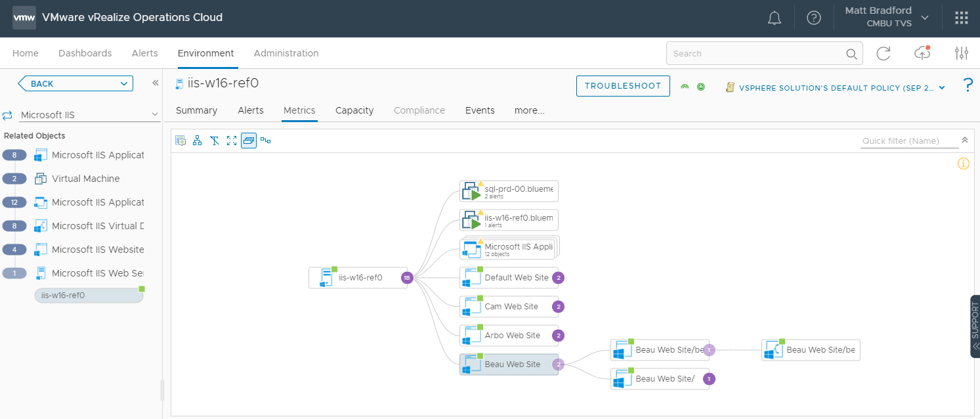
Task: Click the notifications bell icon
Action: (774, 18)
